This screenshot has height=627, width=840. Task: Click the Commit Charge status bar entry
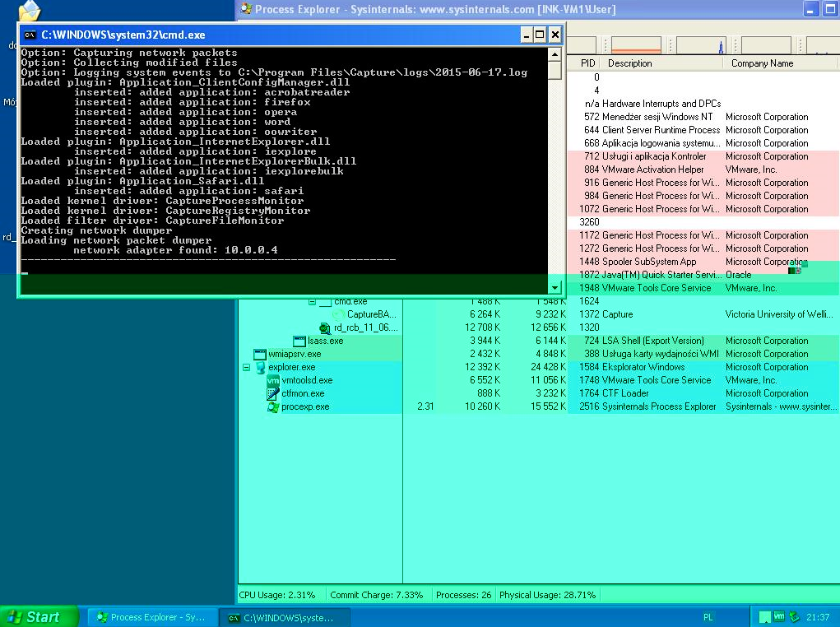point(376,595)
